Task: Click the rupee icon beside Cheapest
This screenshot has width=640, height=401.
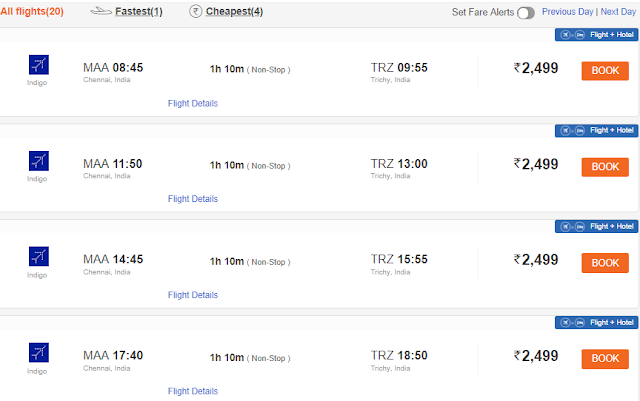Action: [196, 11]
